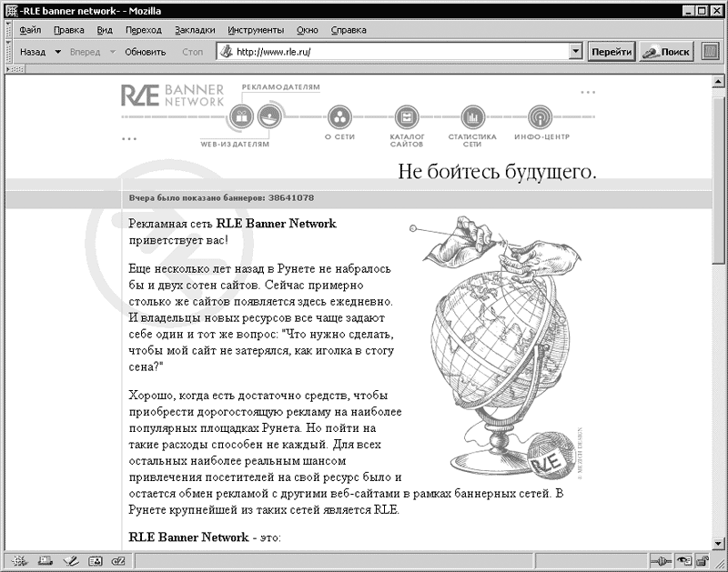Open Composer via the pen status icon
This screenshot has width=728, height=572.
[x=71, y=561]
